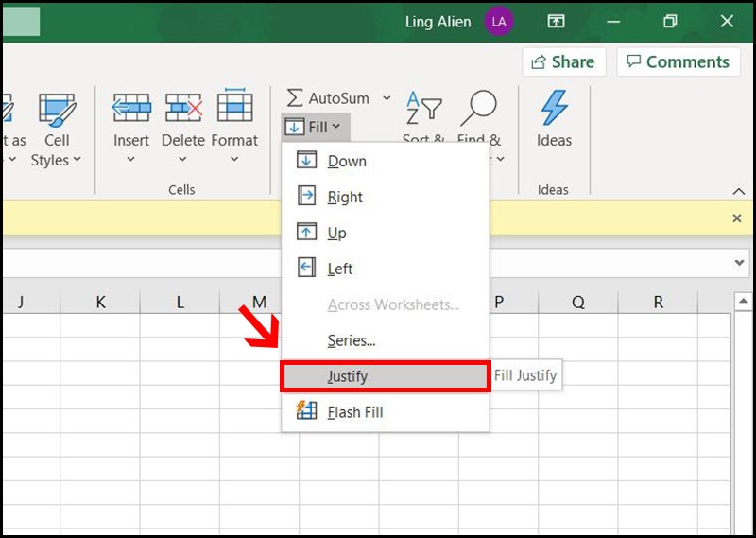756x538 pixels.
Task: Click the Fill Right arrow icon
Action: [306, 196]
